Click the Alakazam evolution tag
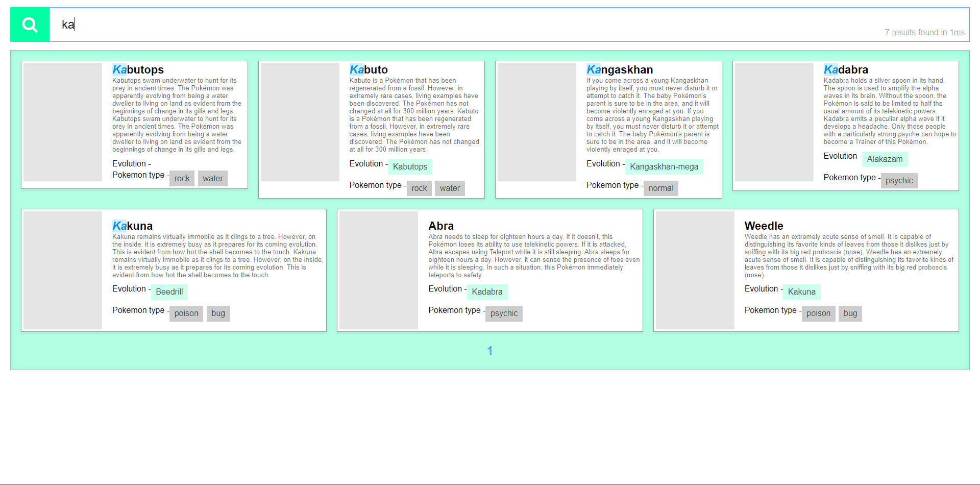Viewport: 980px width, 485px height. point(885,159)
